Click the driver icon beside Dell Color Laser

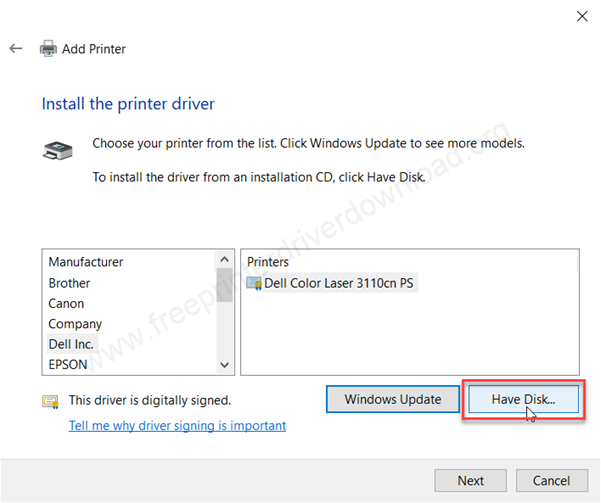coord(254,283)
